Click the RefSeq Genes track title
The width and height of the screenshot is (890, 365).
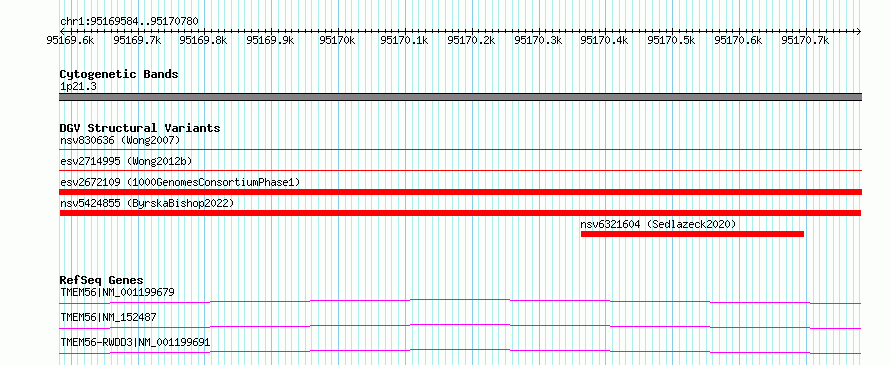[x=102, y=280]
